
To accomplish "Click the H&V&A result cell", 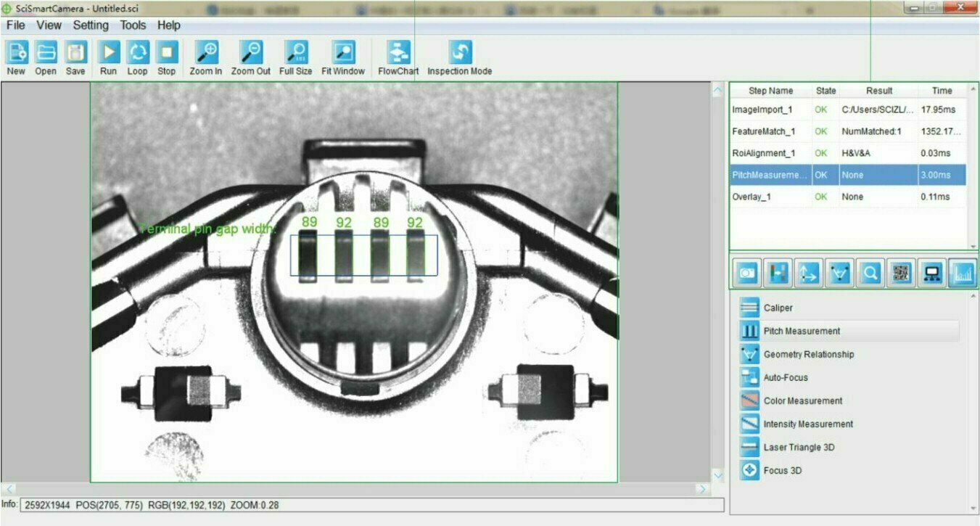I will click(x=878, y=153).
